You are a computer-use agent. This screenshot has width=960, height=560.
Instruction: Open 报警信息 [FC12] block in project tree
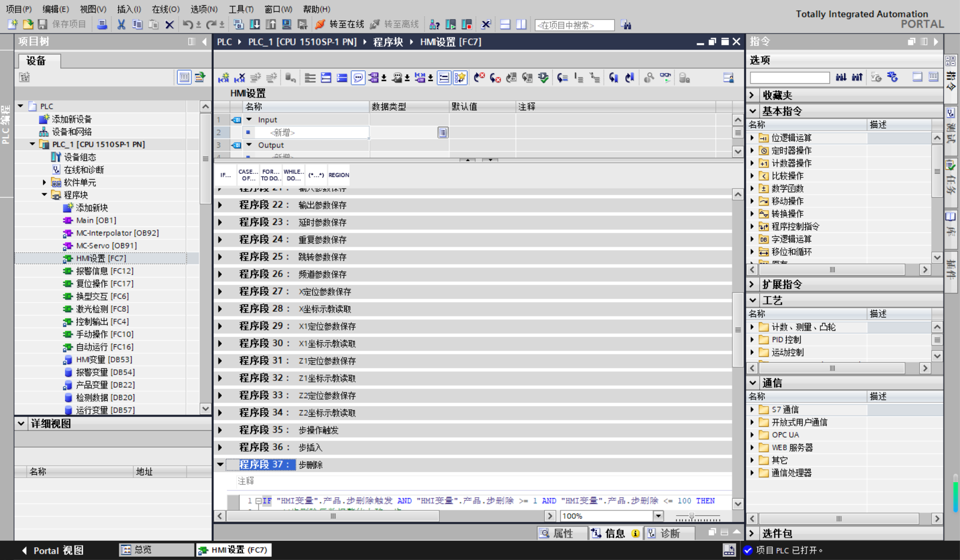[x=104, y=271]
